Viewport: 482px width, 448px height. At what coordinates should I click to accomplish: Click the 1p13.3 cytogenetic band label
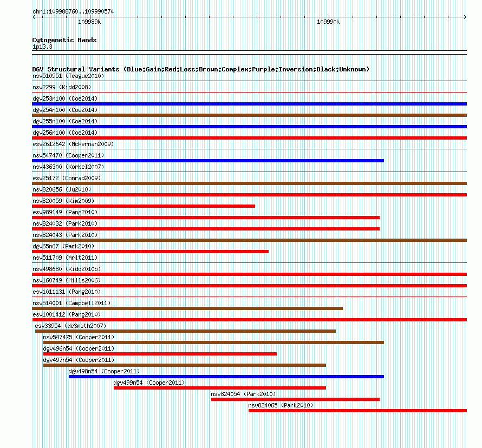point(42,47)
